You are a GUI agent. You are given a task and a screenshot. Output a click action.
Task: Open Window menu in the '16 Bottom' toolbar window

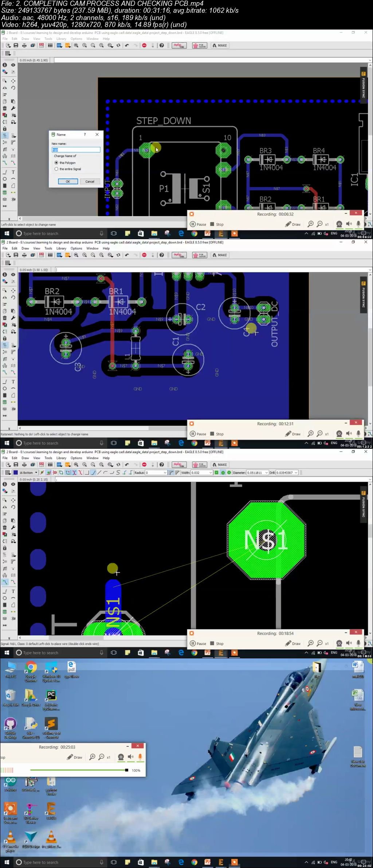[x=92, y=458]
